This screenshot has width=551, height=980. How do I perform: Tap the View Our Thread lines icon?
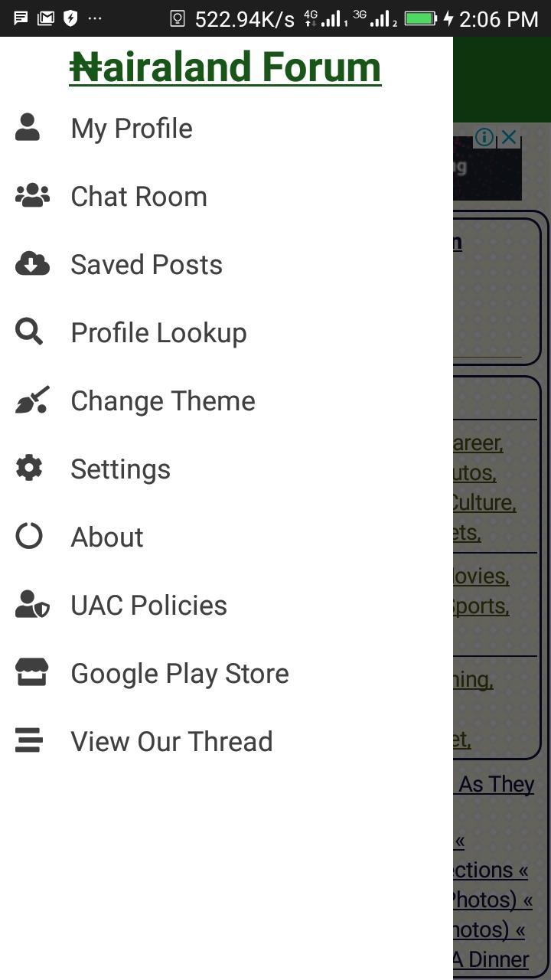point(29,740)
